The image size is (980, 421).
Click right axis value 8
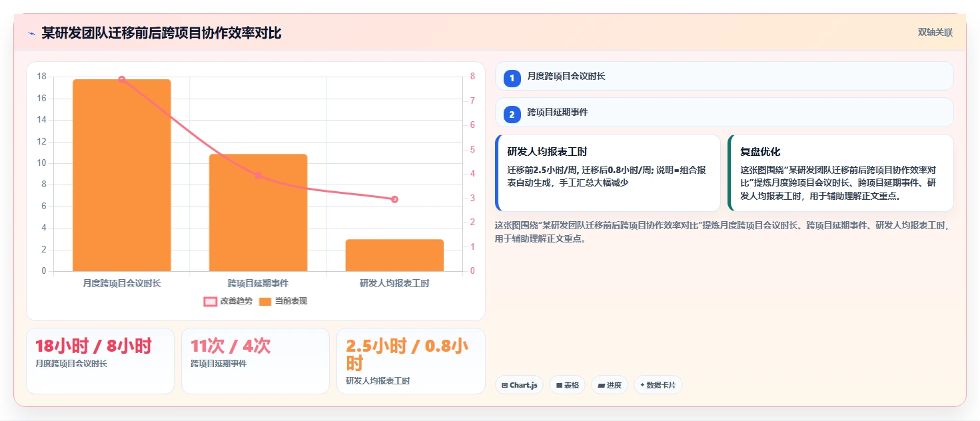tap(472, 77)
